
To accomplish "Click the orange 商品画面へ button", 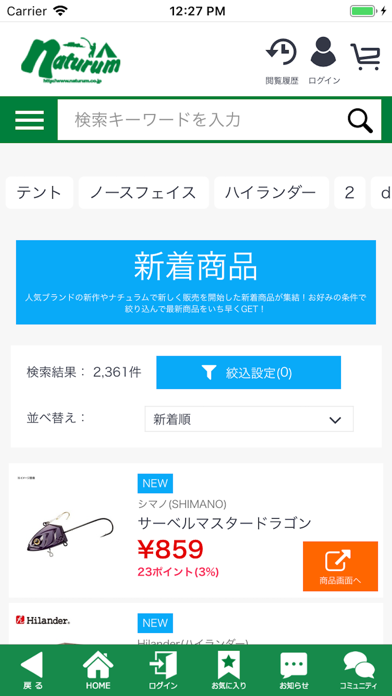I will [x=341, y=566].
